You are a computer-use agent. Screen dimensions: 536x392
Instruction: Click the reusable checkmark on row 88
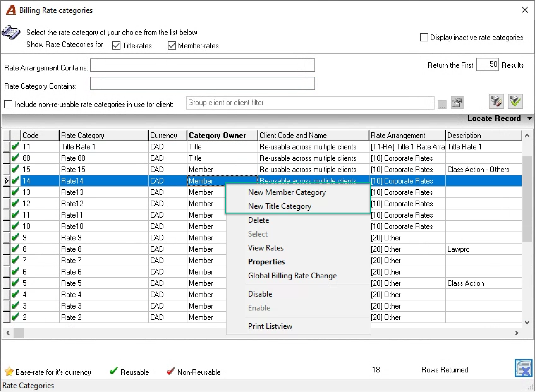pos(15,158)
